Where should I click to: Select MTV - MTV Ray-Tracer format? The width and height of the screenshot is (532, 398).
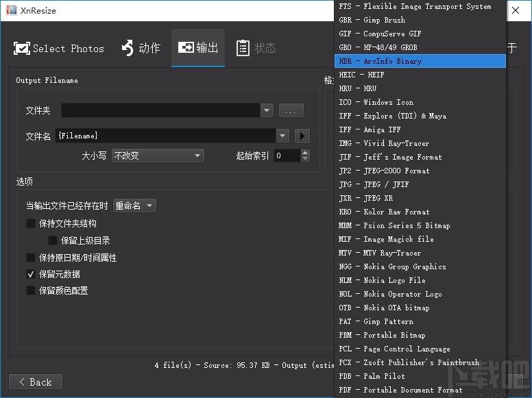click(420, 253)
